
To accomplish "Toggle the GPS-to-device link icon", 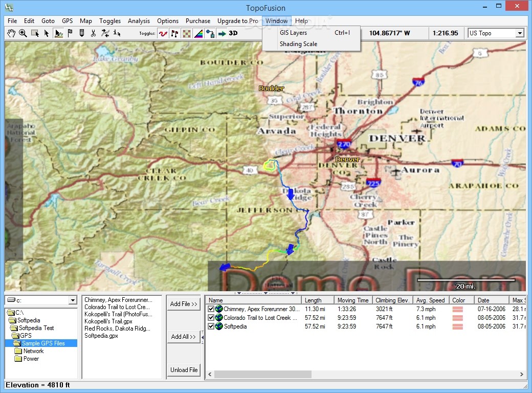I will click(210, 34).
